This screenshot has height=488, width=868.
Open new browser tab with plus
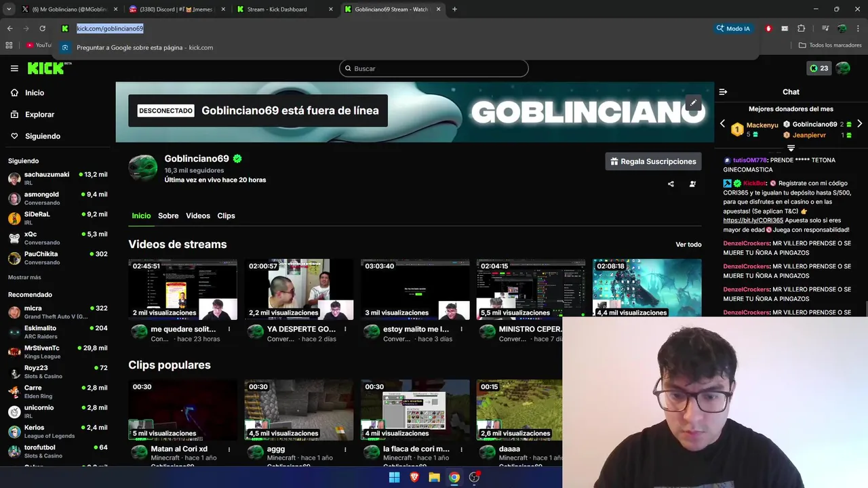[x=454, y=9]
